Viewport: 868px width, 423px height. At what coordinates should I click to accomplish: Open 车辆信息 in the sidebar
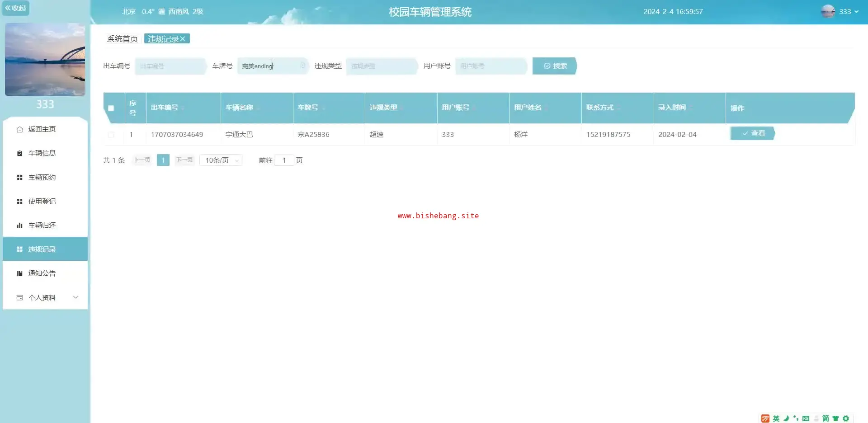45,153
